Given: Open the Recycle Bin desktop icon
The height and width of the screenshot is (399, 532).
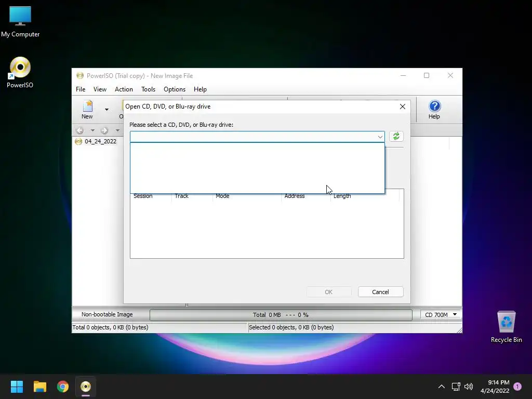Looking at the screenshot, I should coord(506,327).
